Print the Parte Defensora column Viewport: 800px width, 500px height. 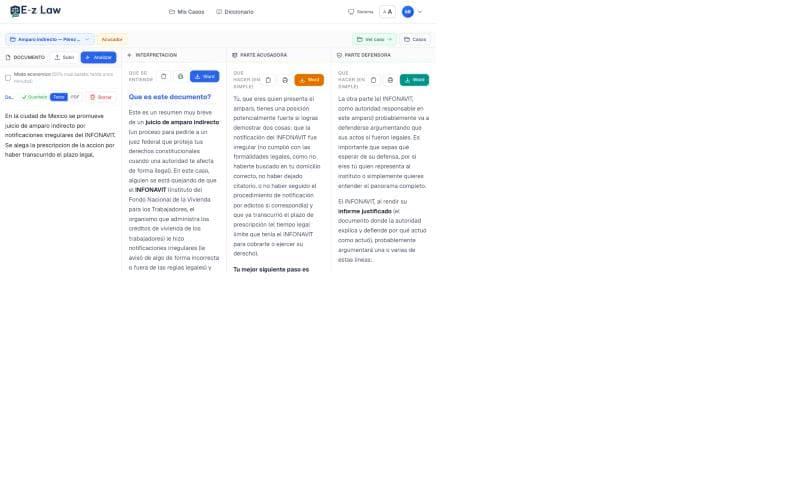390,80
